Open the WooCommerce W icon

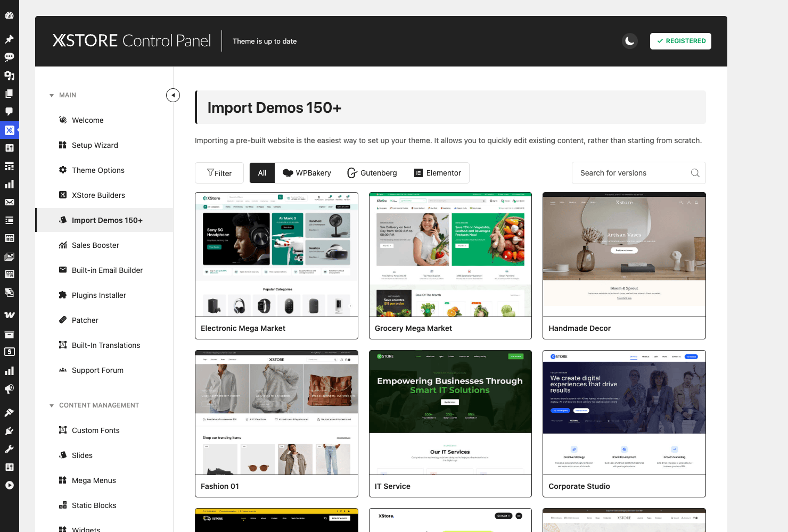(x=9, y=315)
